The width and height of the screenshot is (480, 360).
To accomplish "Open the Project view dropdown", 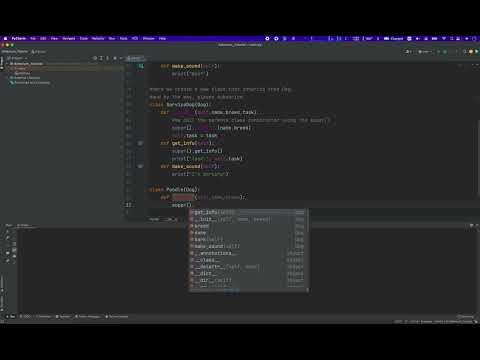I will click(x=17, y=58).
